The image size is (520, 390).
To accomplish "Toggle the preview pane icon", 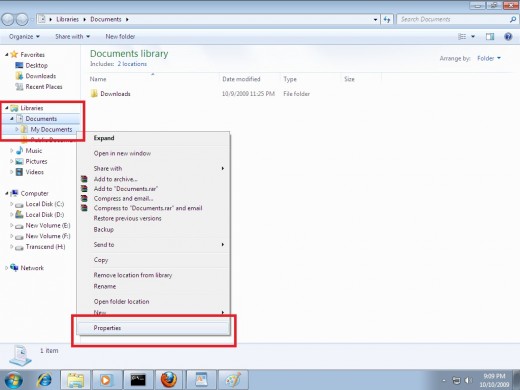I will coord(490,37).
